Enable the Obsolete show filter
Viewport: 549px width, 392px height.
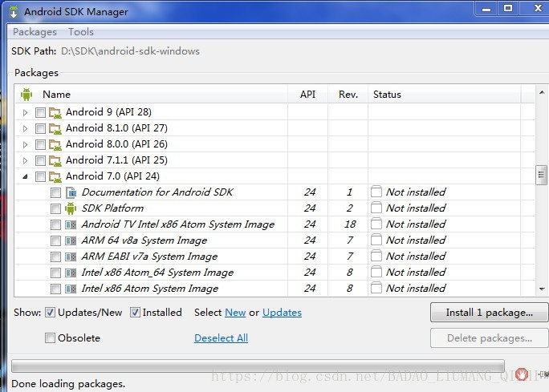coord(50,337)
